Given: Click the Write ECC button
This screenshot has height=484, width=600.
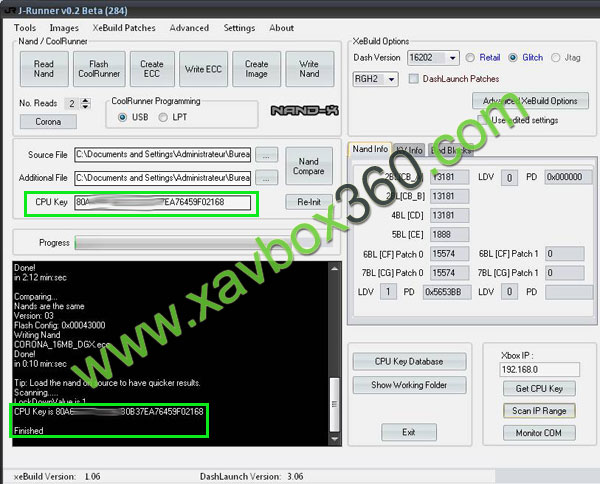Looking at the screenshot, I should pyautogui.click(x=203, y=69).
